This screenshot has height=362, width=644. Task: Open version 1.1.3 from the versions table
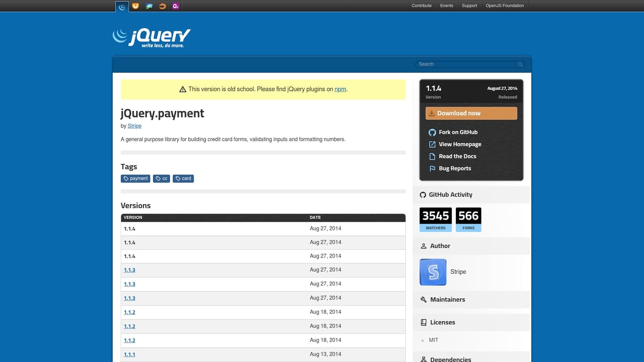click(x=130, y=270)
